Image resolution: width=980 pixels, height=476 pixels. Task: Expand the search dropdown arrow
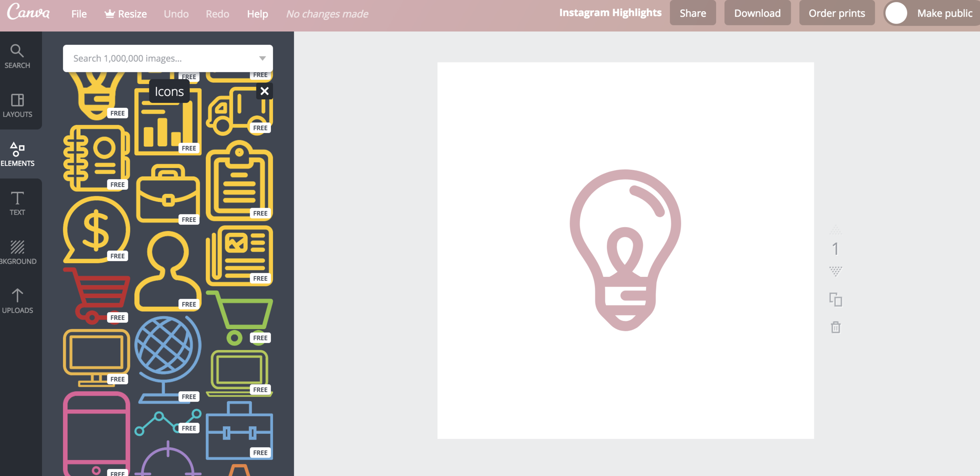262,58
